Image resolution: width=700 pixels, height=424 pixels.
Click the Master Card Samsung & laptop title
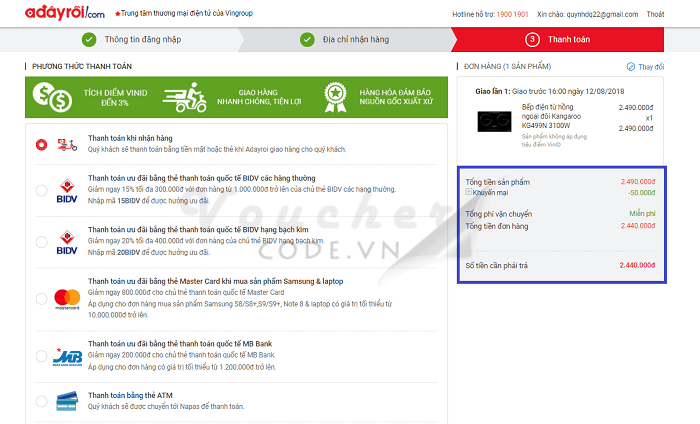click(216, 281)
